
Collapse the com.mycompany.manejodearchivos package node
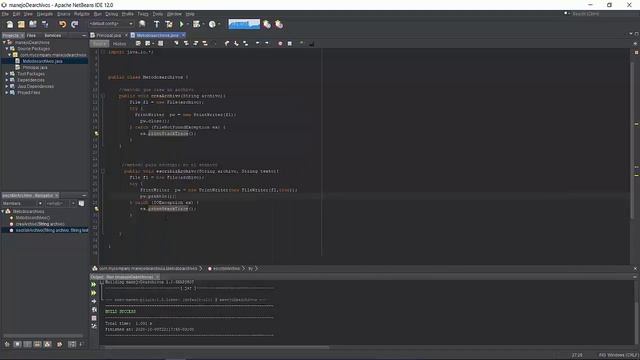click(x=10, y=55)
